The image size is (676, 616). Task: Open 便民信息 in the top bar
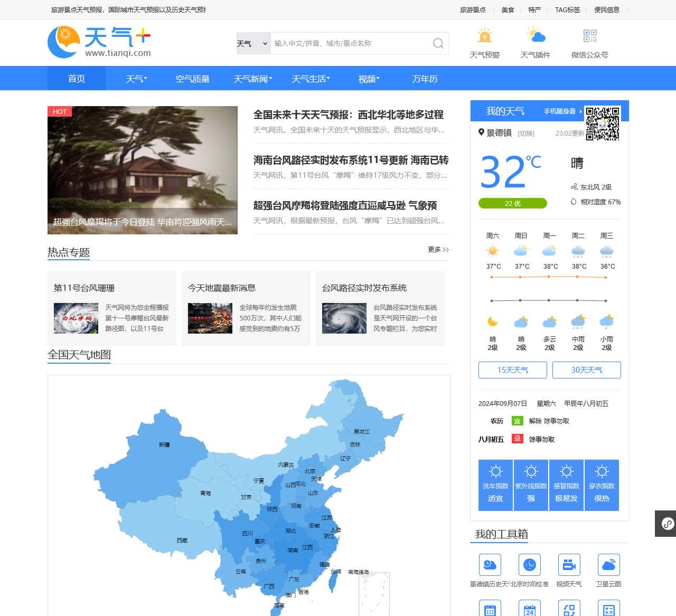607,10
